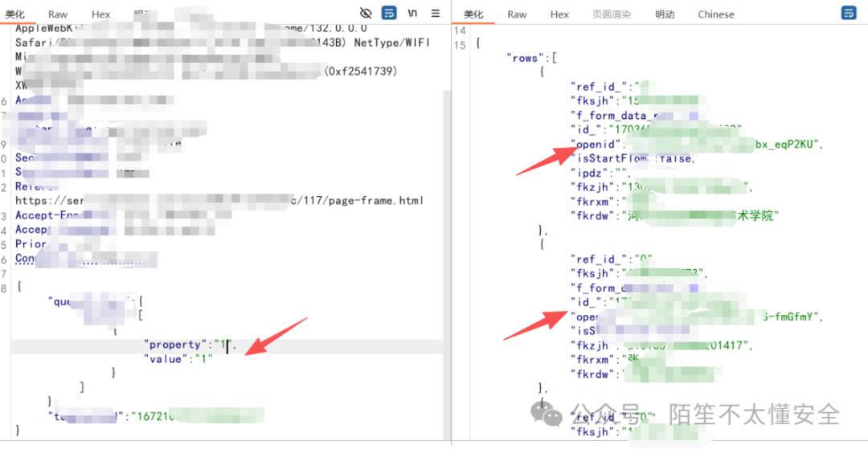Click the "ref_id_":"0" line in second row
Viewport: 868px width, 449px height.
[x=612, y=259]
